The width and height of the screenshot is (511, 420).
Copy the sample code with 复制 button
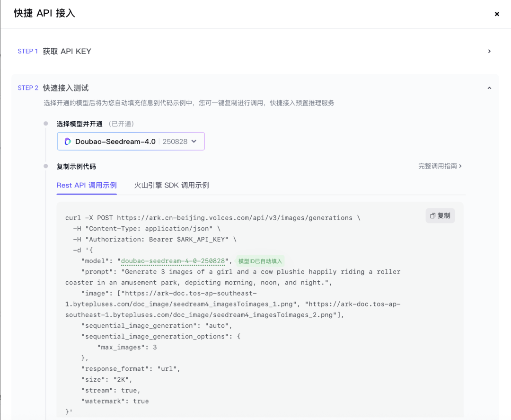coord(440,215)
